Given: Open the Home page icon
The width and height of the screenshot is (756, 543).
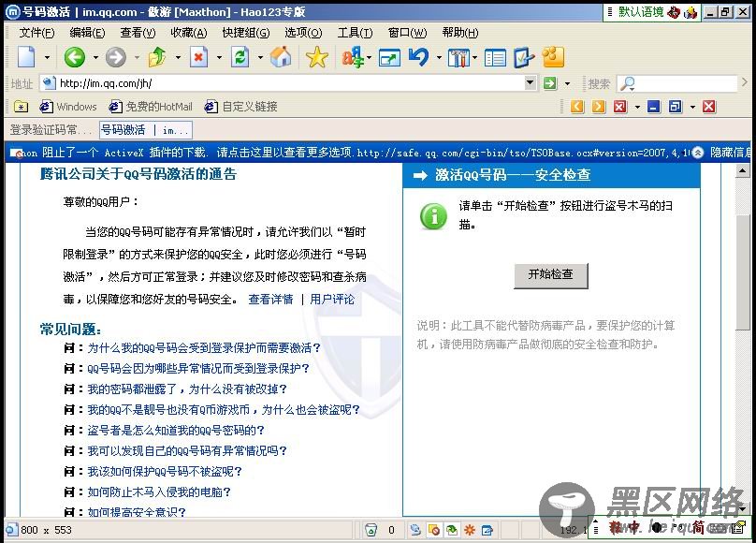Looking at the screenshot, I should pyautogui.click(x=281, y=57).
